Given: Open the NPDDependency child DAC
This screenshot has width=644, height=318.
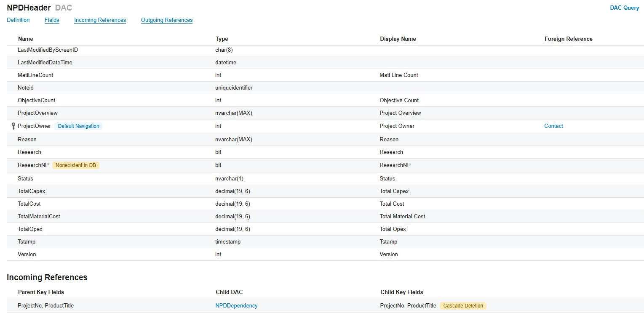Looking at the screenshot, I should pyautogui.click(x=236, y=305).
